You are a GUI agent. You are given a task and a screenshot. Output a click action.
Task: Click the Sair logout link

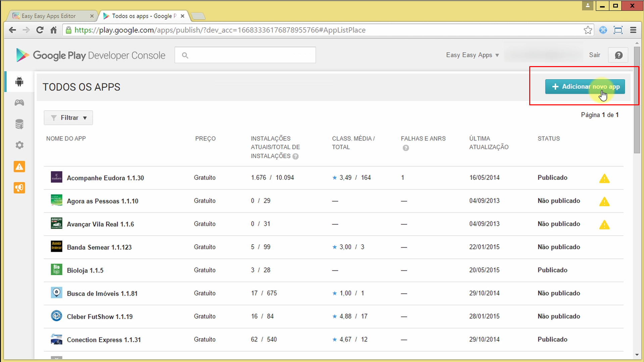(x=594, y=55)
